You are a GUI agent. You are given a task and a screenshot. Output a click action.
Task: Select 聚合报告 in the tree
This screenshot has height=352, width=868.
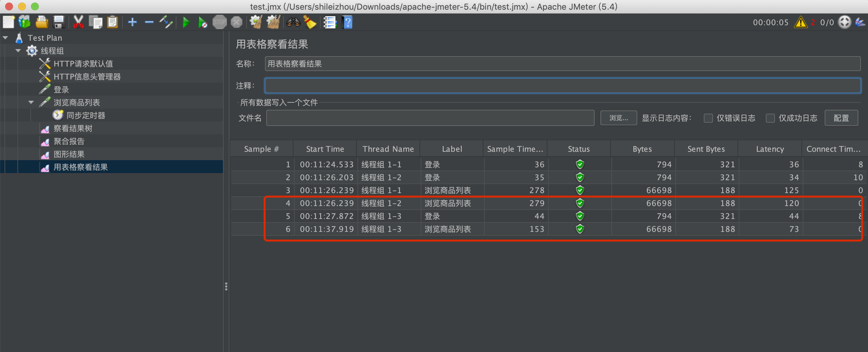[x=69, y=141]
